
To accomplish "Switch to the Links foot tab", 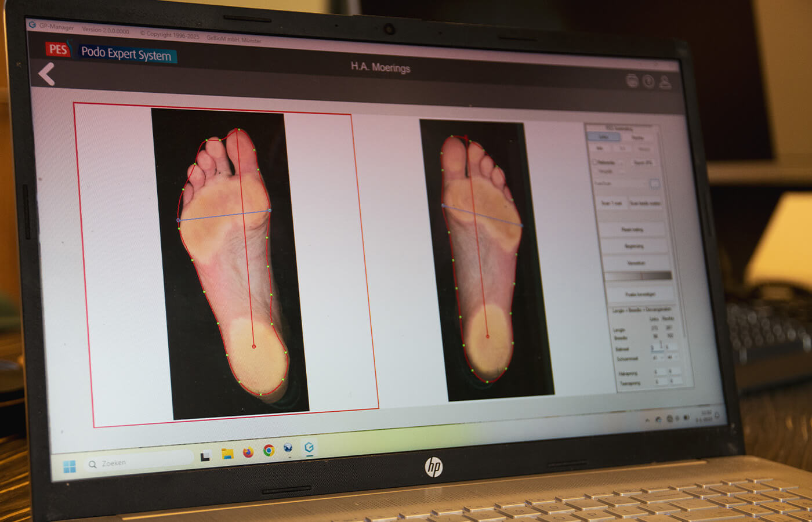I will point(604,137).
